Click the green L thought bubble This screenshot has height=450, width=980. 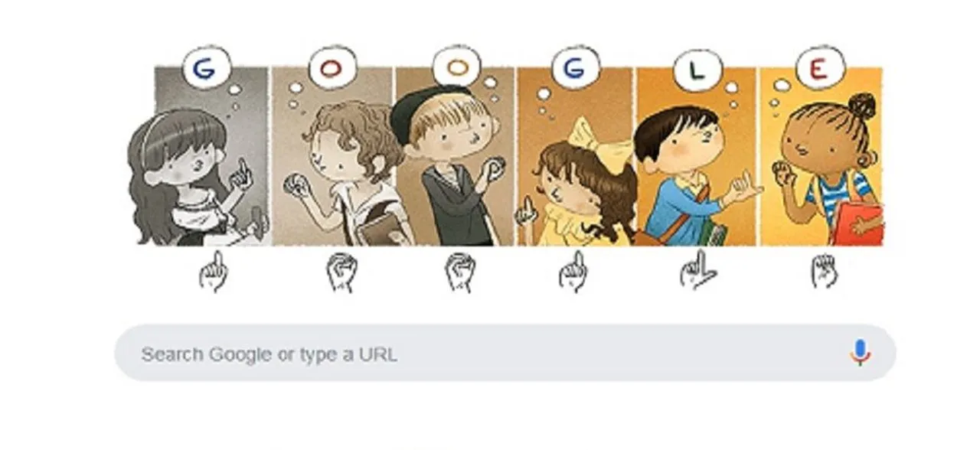697,70
